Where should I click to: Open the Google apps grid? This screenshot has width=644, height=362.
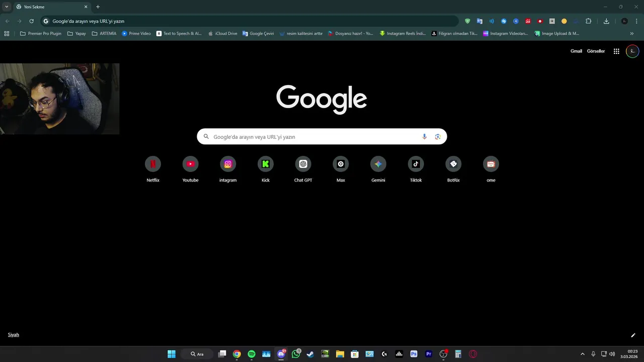pyautogui.click(x=616, y=51)
